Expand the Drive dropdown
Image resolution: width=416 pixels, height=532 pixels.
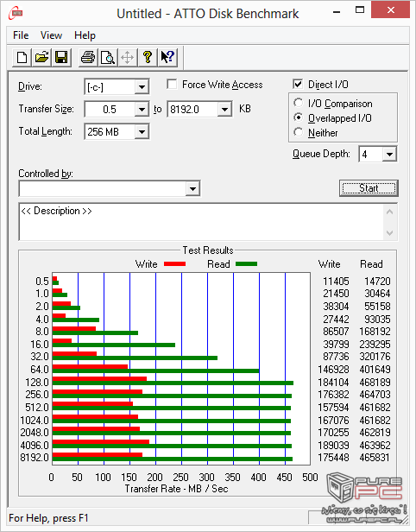[x=142, y=87]
